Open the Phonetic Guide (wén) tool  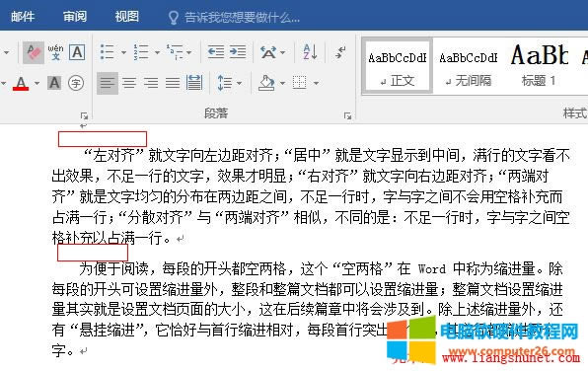click(x=55, y=52)
